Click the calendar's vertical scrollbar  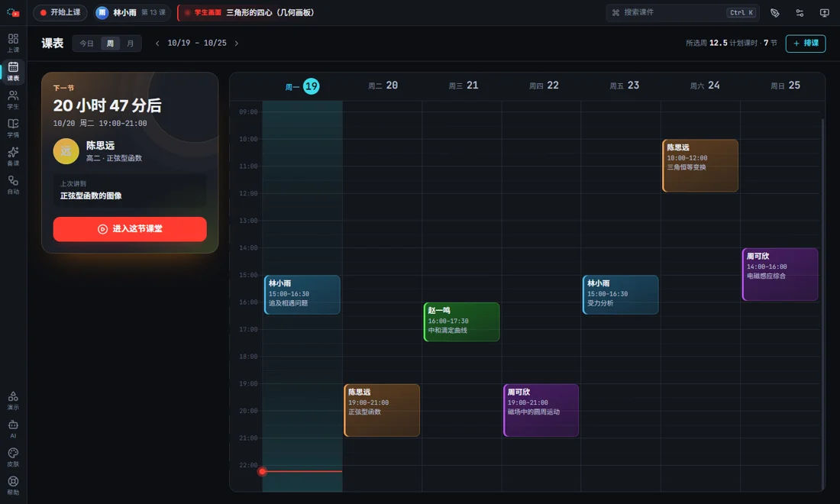click(x=823, y=303)
